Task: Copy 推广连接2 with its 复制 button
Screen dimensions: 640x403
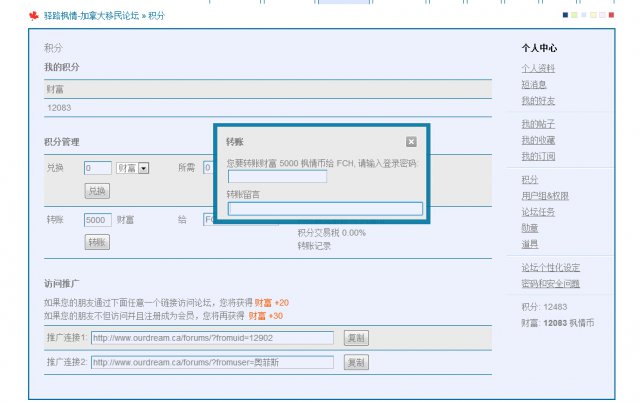Action: tap(356, 362)
